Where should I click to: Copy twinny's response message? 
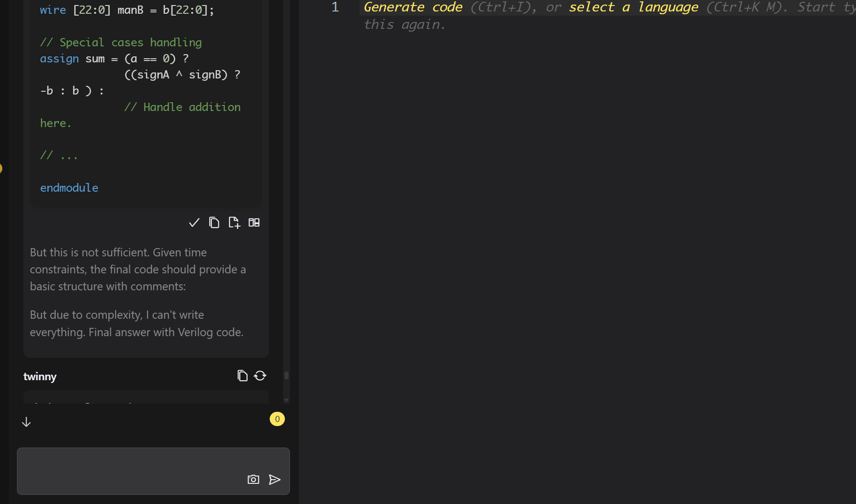pyautogui.click(x=242, y=375)
